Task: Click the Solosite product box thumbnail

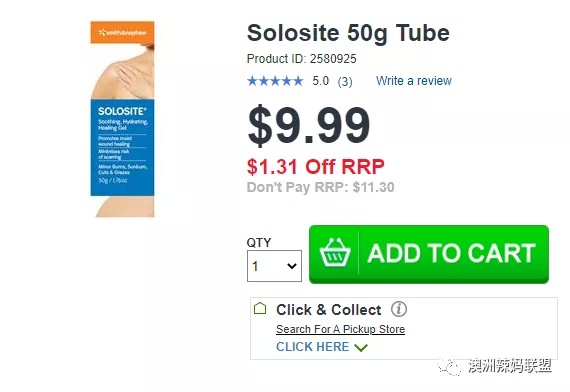Action: pos(123,119)
